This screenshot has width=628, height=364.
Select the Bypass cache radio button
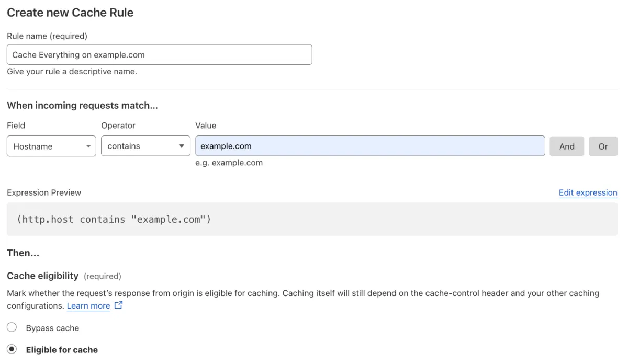pos(12,327)
